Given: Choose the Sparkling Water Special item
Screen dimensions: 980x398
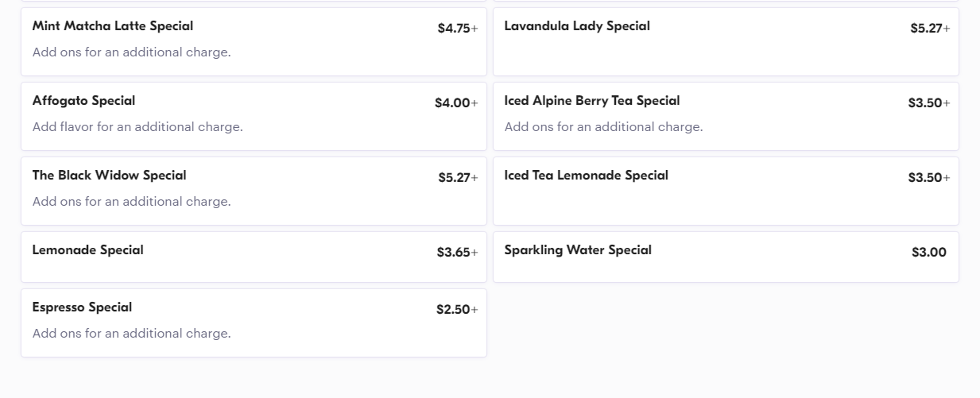Looking at the screenshot, I should click(x=578, y=250).
